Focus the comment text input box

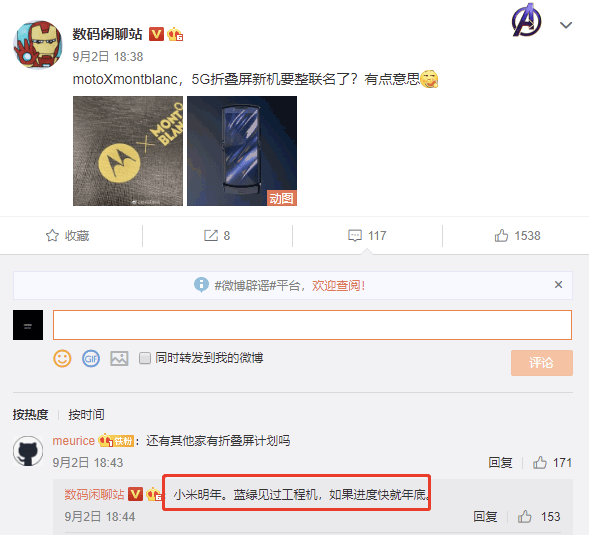[312, 325]
